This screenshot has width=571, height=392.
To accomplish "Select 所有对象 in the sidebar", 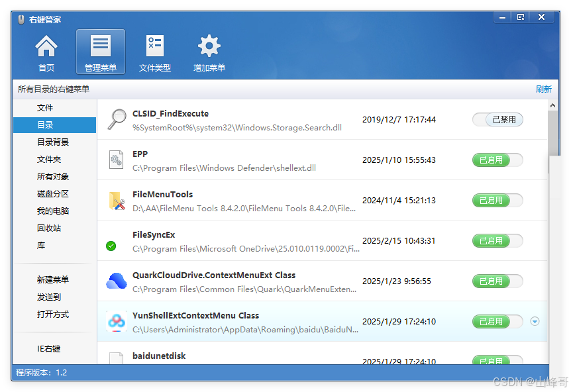I will coord(54,177).
